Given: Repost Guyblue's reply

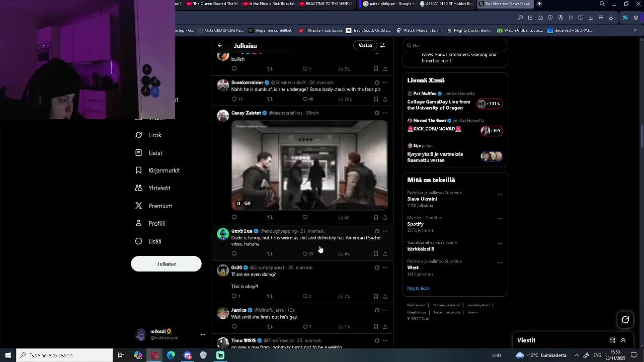Looking at the screenshot, I should pos(270,253).
